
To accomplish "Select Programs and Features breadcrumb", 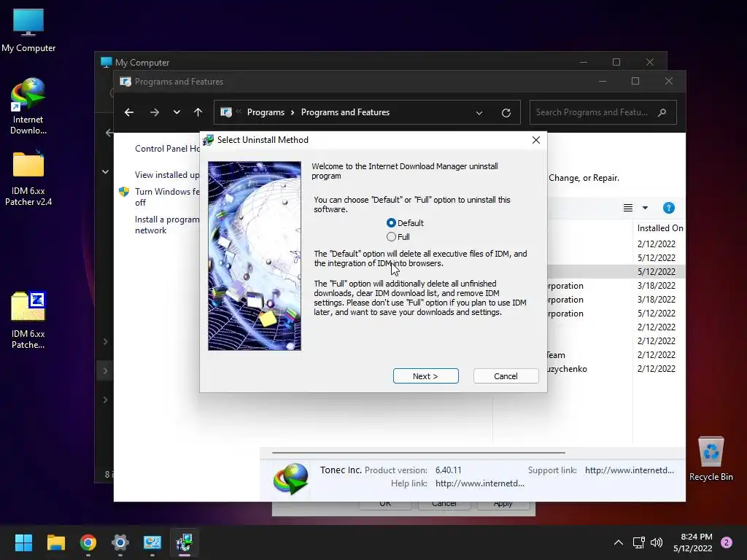I will 345,112.
